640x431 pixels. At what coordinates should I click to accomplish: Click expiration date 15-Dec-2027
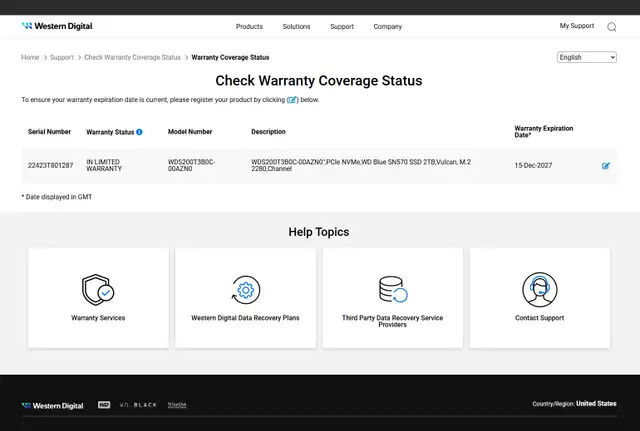533,165
